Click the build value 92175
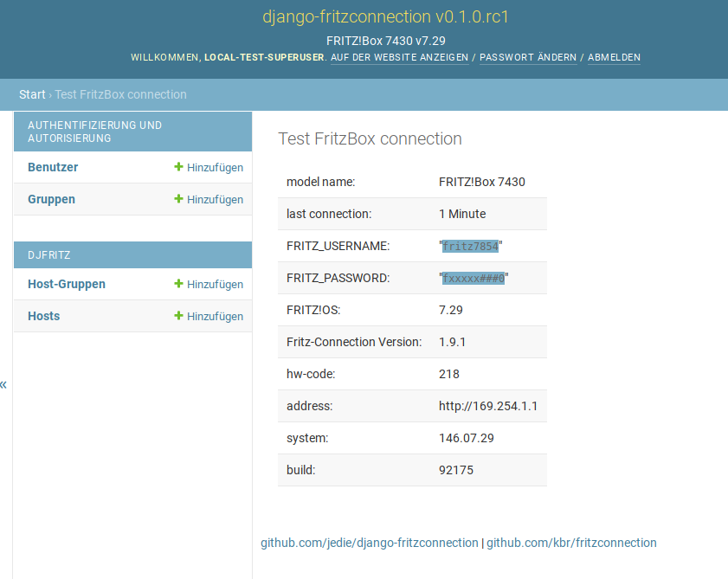Viewport: 728px width, 579px height. tap(456, 470)
